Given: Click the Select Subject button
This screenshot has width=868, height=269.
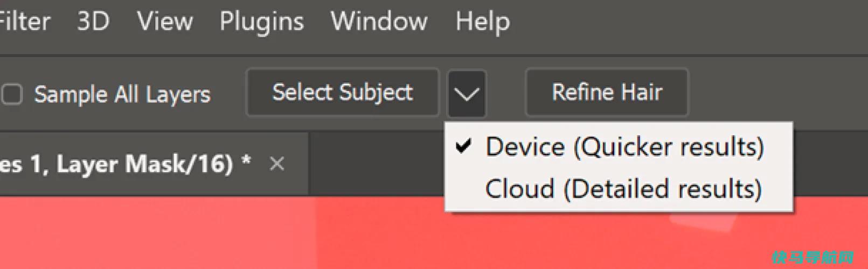Looking at the screenshot, I should click(343, 92).
